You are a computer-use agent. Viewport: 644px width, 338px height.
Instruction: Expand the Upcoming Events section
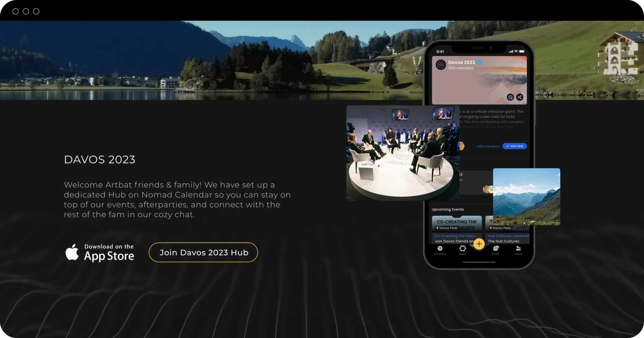448,209
